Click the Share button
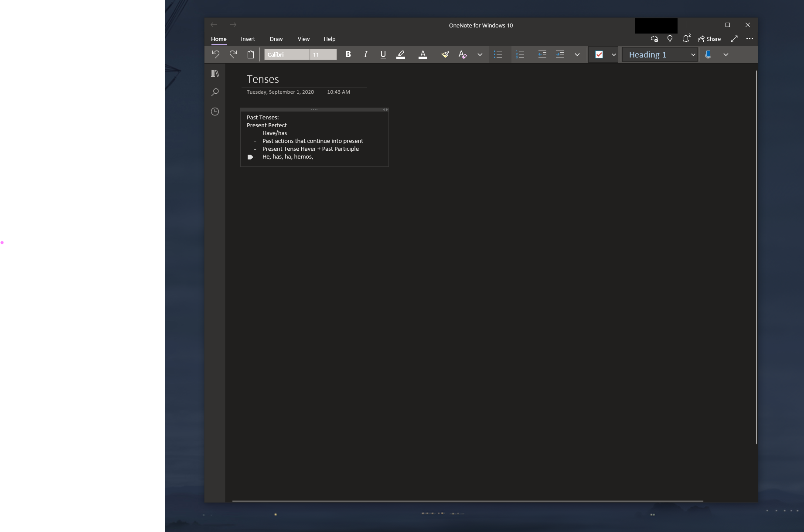 (709, 39)
